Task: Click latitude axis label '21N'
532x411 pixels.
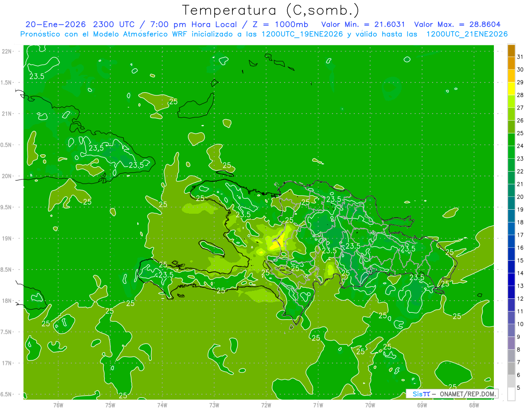Action: 7,114
